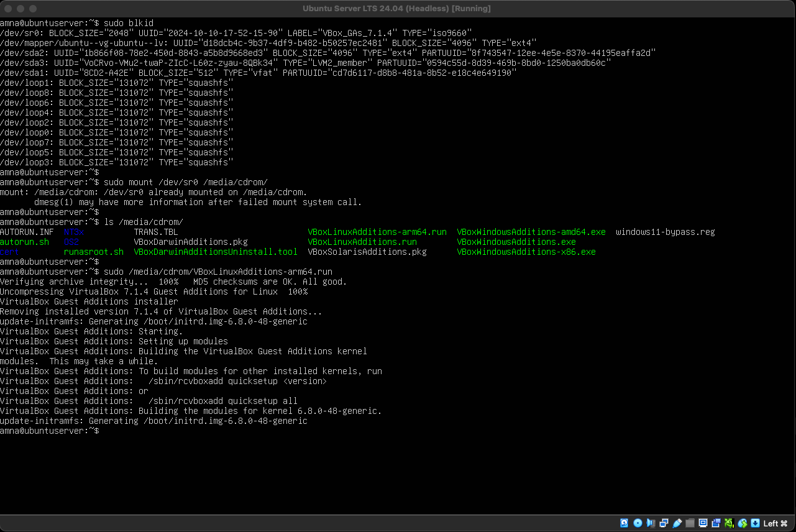Screen dimensions: 796x532
Task: Click VBoxDarwinAdditionsUninstall.tool in the listing
Action: pos(216,252)
